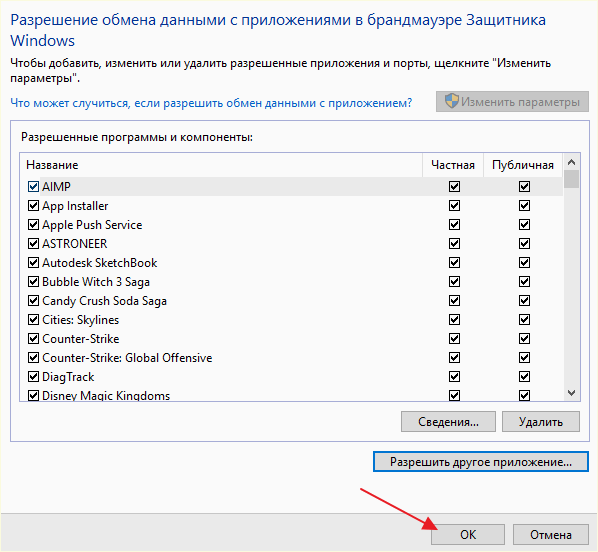Image resolution: width=598 pixels, height=552 pixels.
Task: Confirm with the OK button
Action: (x=468, y=534)
